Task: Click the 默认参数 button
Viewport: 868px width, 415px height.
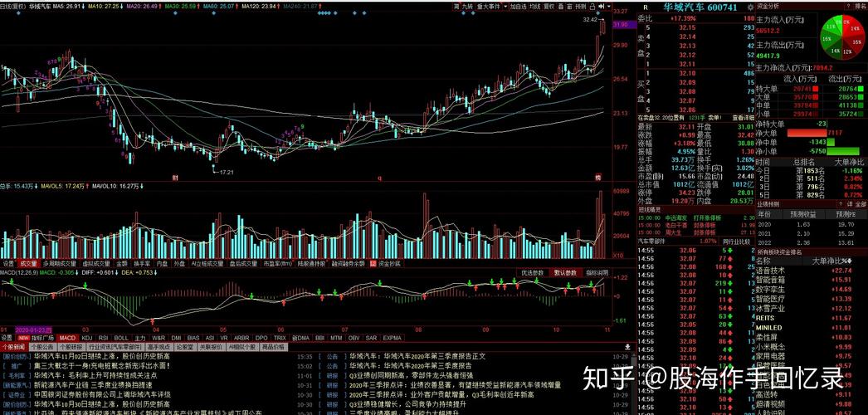Action: coord(565,273)
